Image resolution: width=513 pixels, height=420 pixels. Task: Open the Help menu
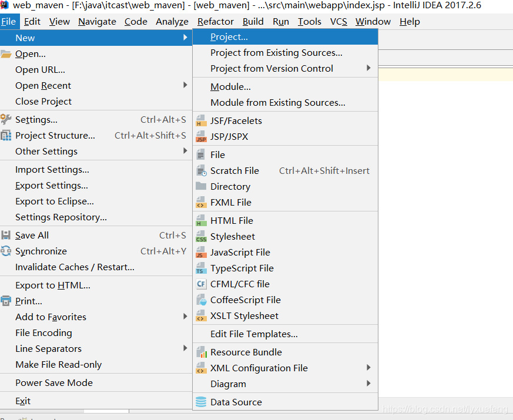[410, 22]
